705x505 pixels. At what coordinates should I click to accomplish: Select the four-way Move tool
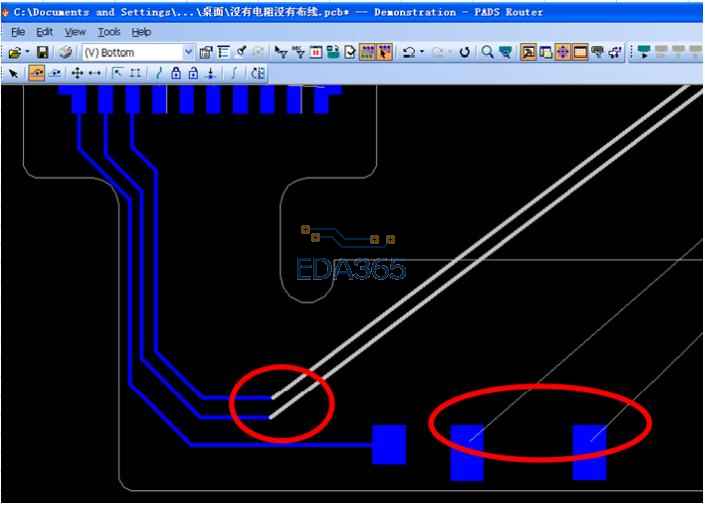pos(77,73)
